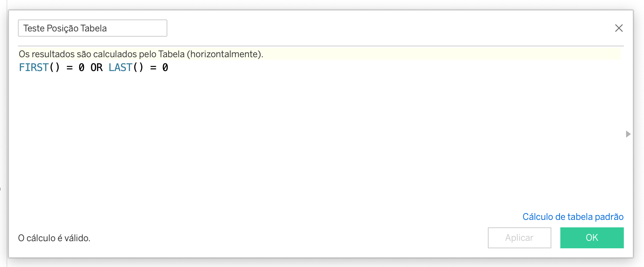Screen dimensions: 644x267
Task: Click the final '= 0' in the formula
Action: tap(159, 67)
